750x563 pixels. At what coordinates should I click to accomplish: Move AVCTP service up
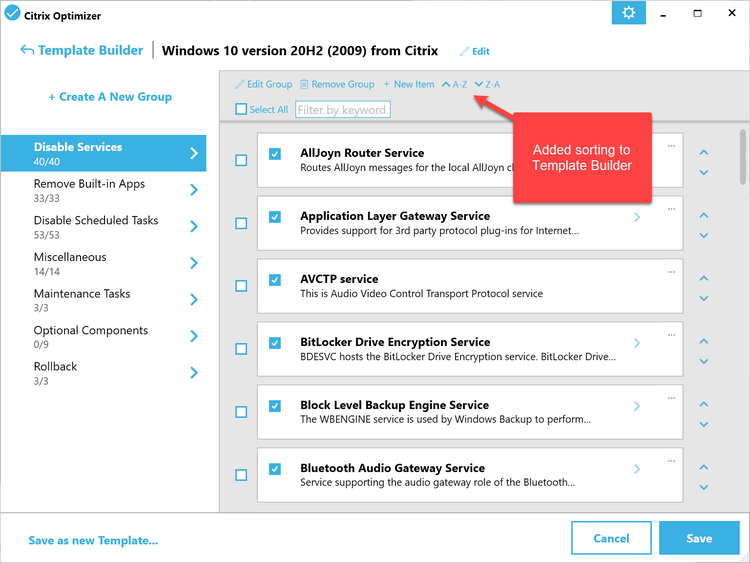(x=704, y=278)
